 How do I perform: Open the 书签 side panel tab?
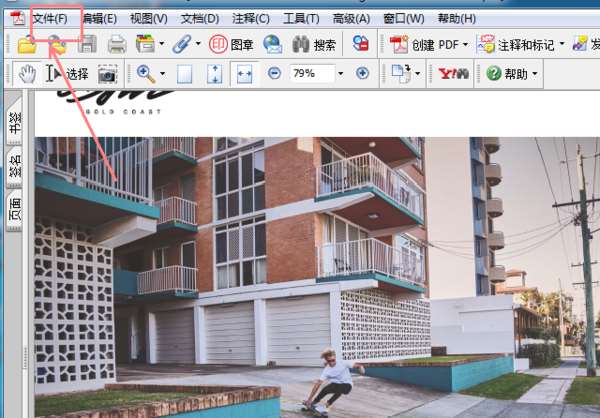click(x=15, y=122)
